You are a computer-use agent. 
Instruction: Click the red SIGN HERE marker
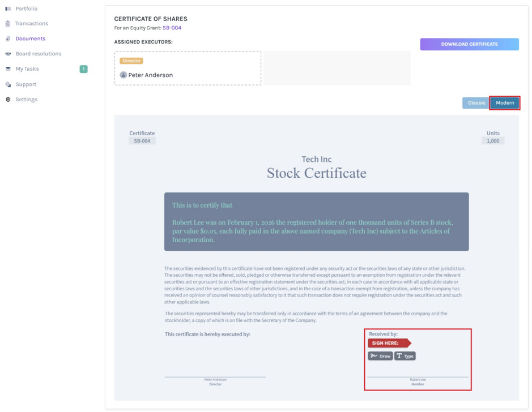click(389, 343)
